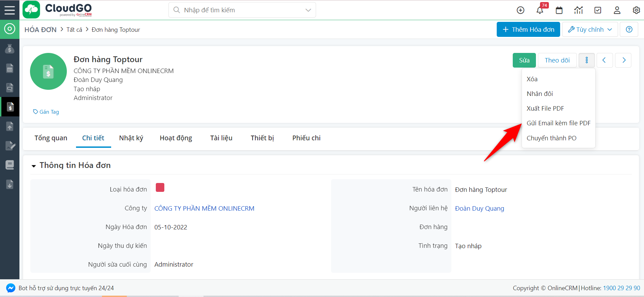Collapse the Thông tin Hóa đơn section

(x=34, y=166)
